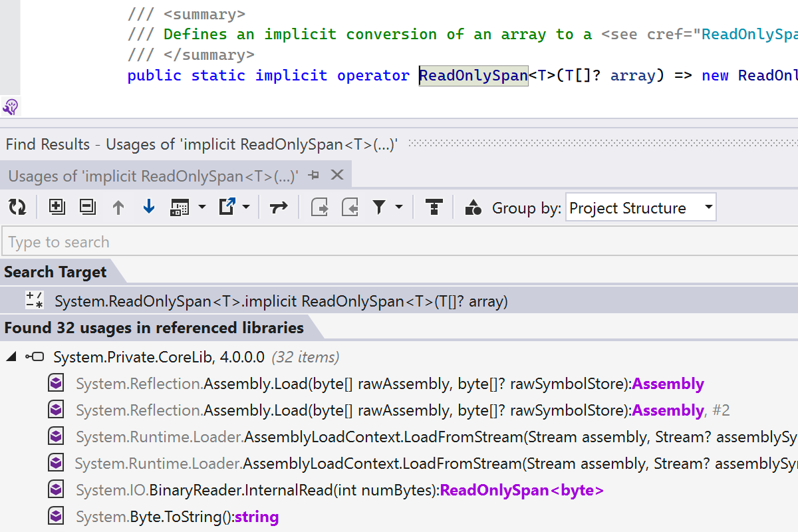Collapse the System.Private.CoreLib tree node
Image resolution: width=798 pixels, height=532 pixels.
pyautogui.click(x=11, y=357)
